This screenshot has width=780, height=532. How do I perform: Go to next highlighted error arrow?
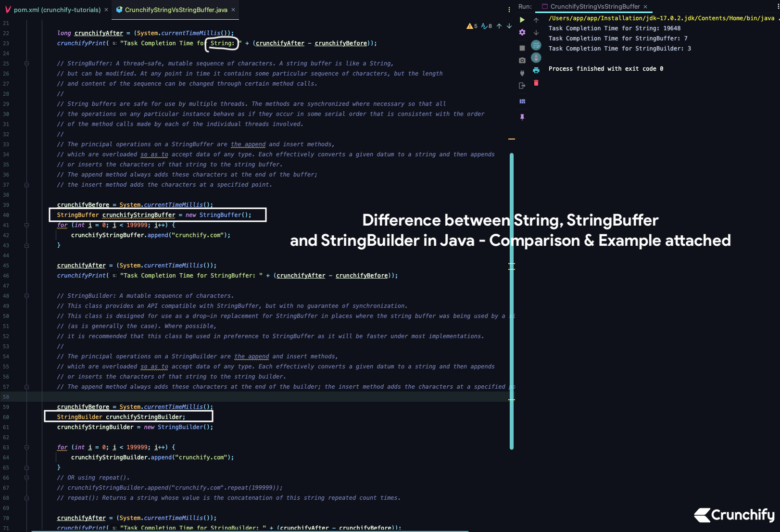(509, 26)
